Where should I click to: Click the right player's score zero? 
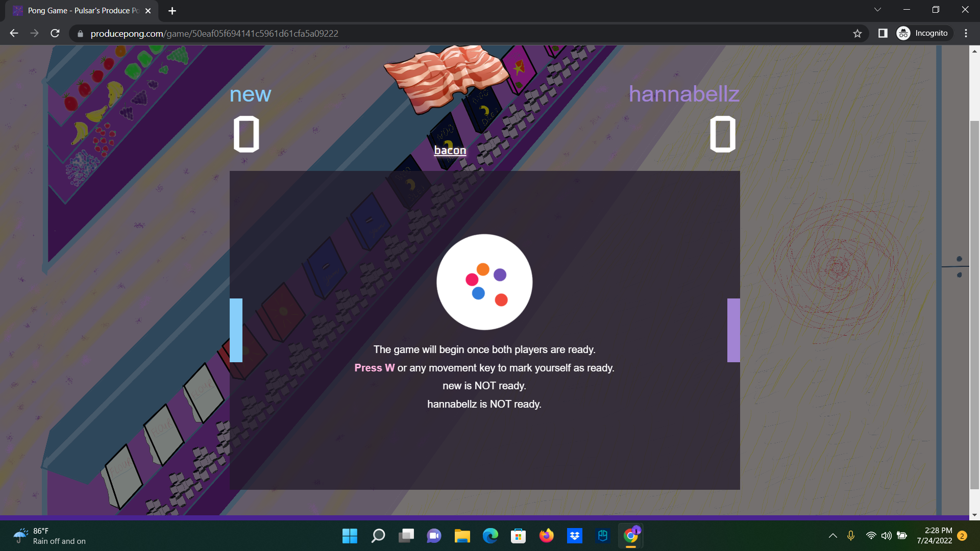[723, 134]
